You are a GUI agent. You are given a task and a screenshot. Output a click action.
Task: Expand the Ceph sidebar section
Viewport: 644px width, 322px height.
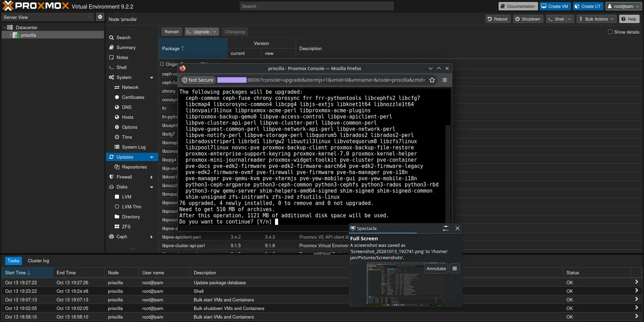pyautogui.click(x=152, y=237)
